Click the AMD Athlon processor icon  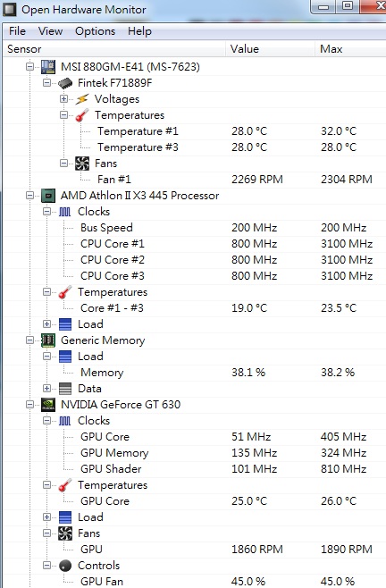(x=48, y=196)
